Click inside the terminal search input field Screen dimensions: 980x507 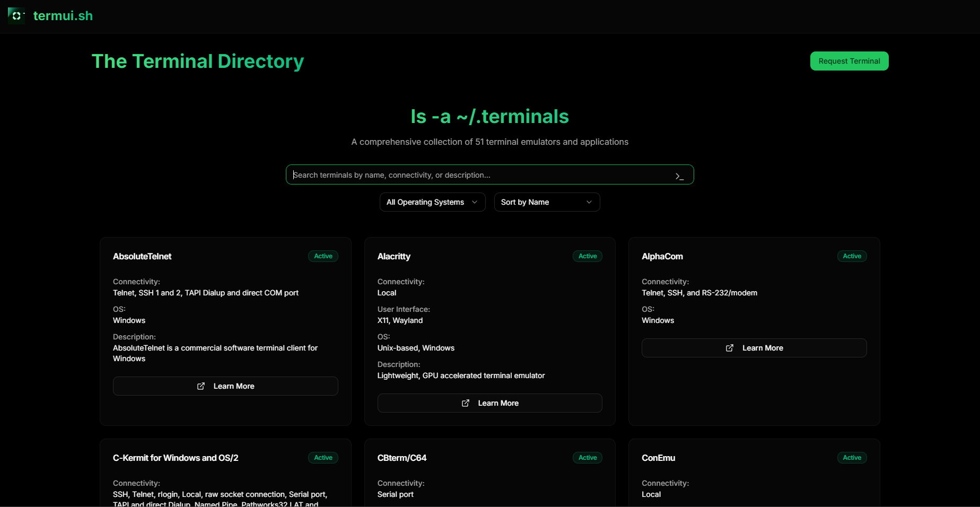click(x=477, y=174)
